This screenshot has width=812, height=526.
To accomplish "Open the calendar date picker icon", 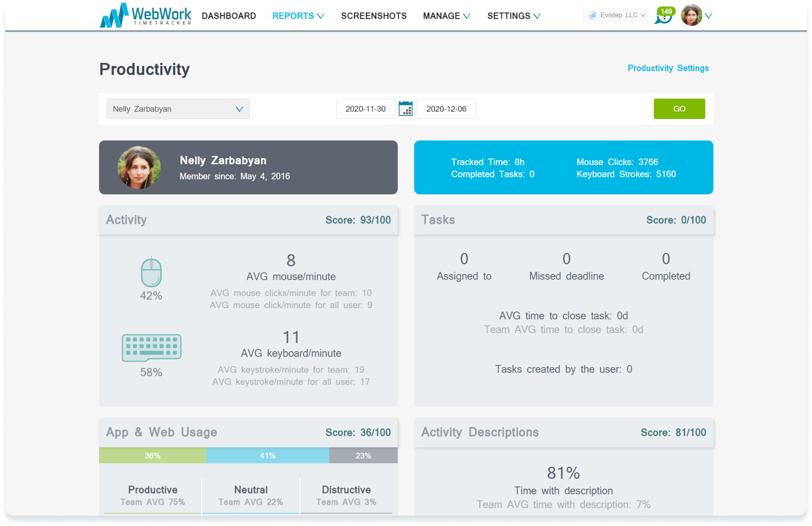I will (x=406, y=109).
